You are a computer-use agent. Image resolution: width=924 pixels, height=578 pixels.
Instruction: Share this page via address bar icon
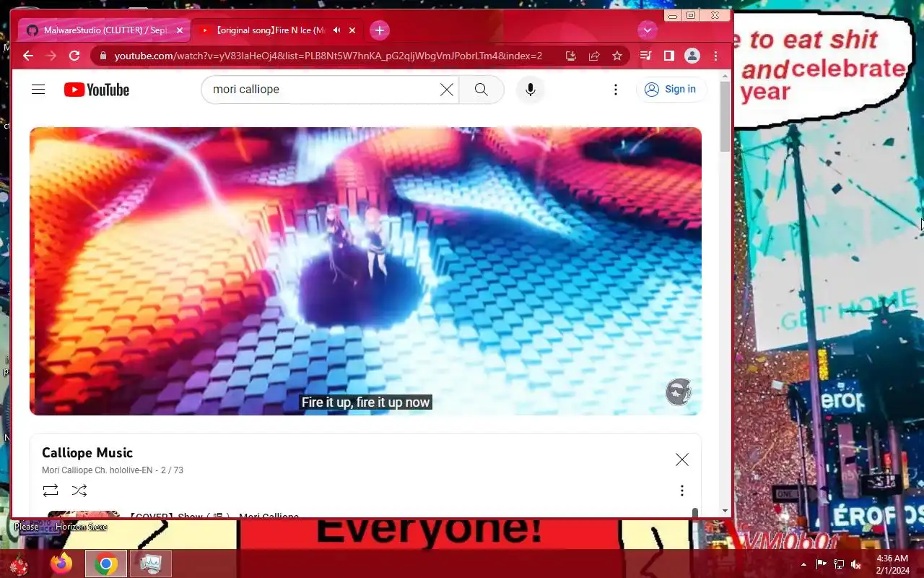593,56
